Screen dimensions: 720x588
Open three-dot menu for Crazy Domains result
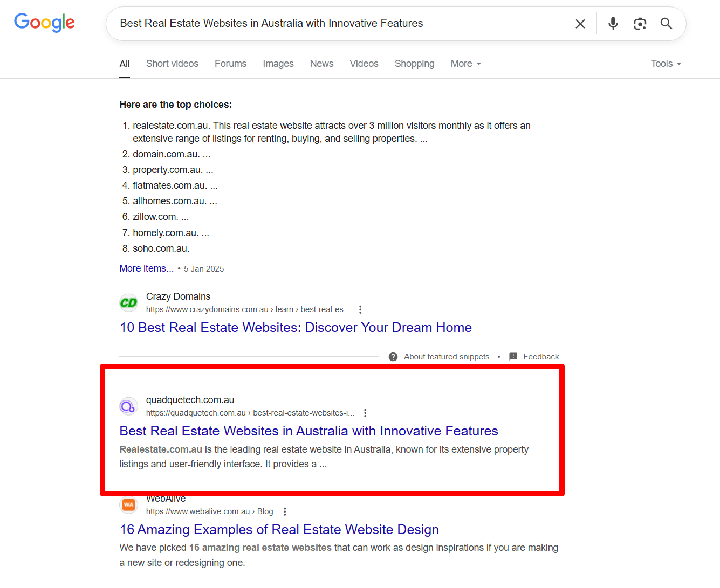click(x=360, y=309)
